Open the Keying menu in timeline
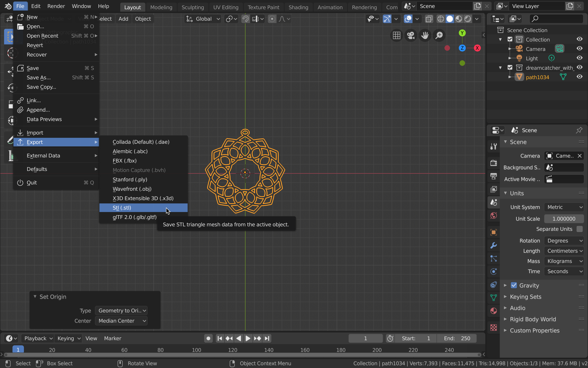Image resolution: width=588 pixels, height=368 pixels. coord(69,338)
